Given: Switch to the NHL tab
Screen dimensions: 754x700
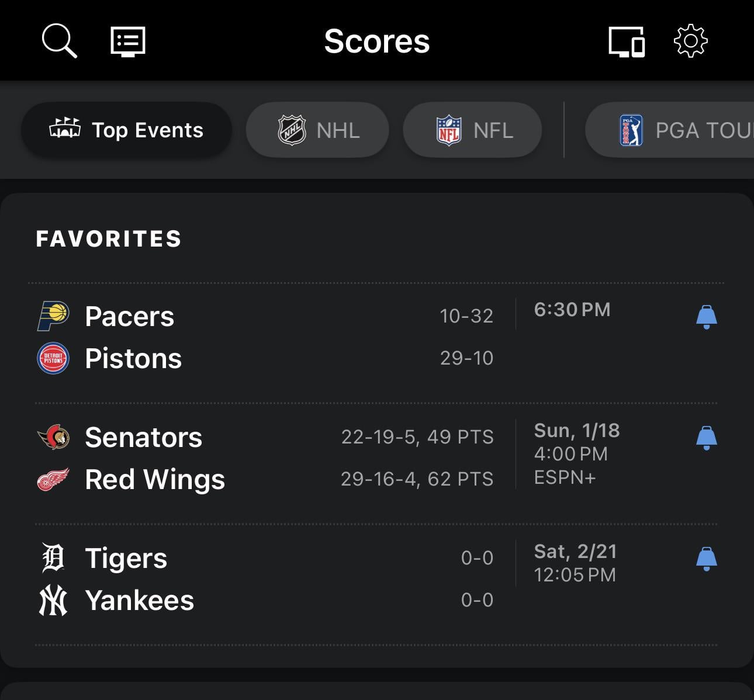Looking at the screenshot, I should (x=317, y=130).
